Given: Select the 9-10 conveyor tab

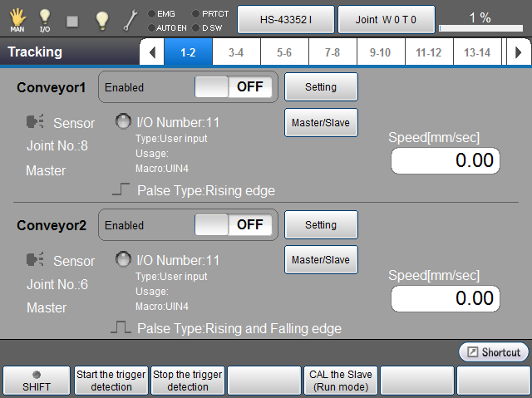Looking at the screenshot, I should point(380,52).
